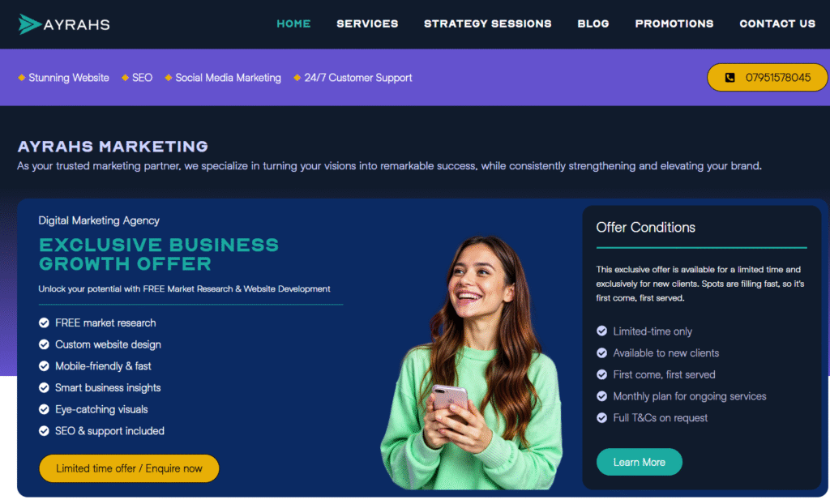The height and width of the screenshot is (504, 830).
Task: Click the checkmark icon next to FREE market research
Action: tap(44, 323)
